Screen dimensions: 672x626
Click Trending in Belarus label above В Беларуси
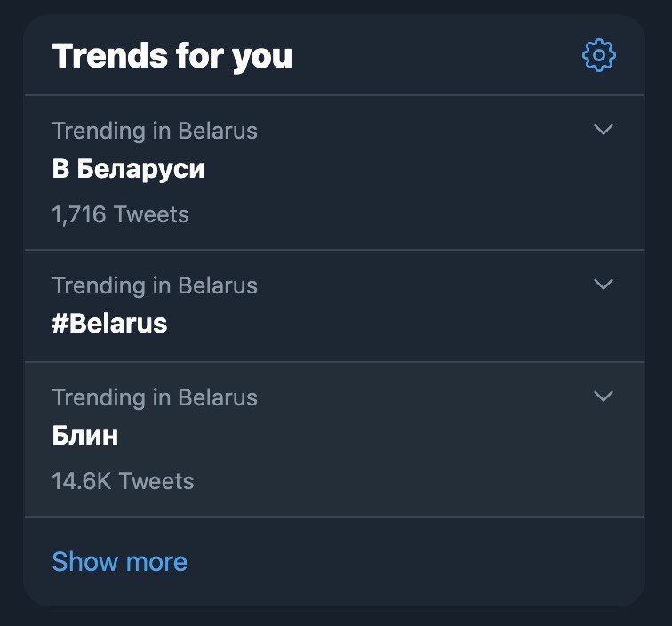click(155, 131)
